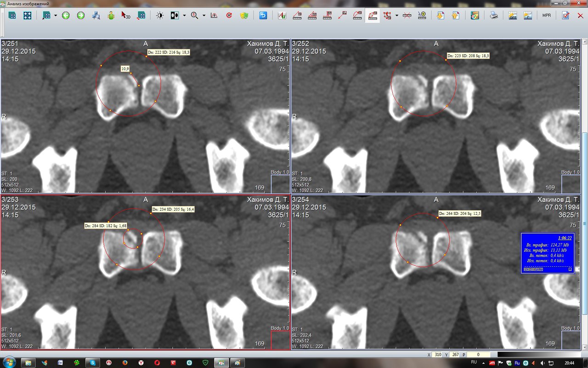Click ROI label 'Dn: 234 SD: 205 Sq: 16,4'

coord(173,209)
